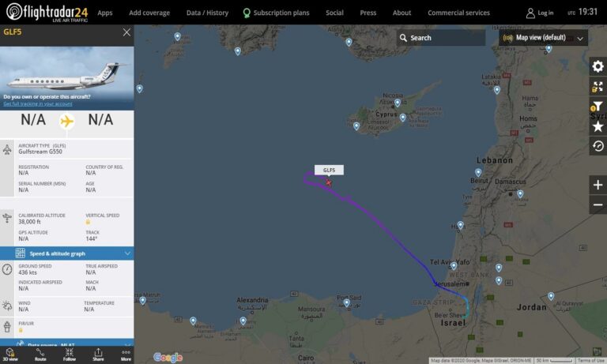Open bookmarks star icon
The height and width of the screenshot is (364, 607).
tap(598, 126)
